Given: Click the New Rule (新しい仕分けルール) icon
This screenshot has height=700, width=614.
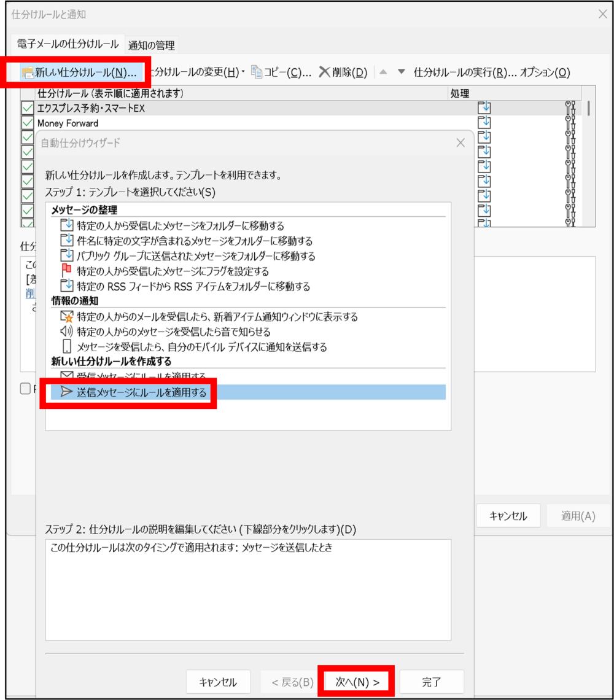Looking at the screenshot, I should (28, 72).
